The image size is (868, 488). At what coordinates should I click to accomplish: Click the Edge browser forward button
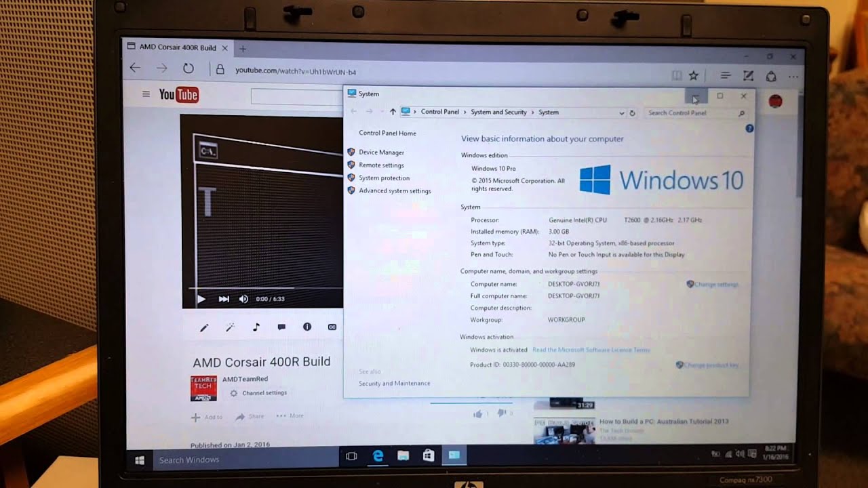click(x=161, y=68)
